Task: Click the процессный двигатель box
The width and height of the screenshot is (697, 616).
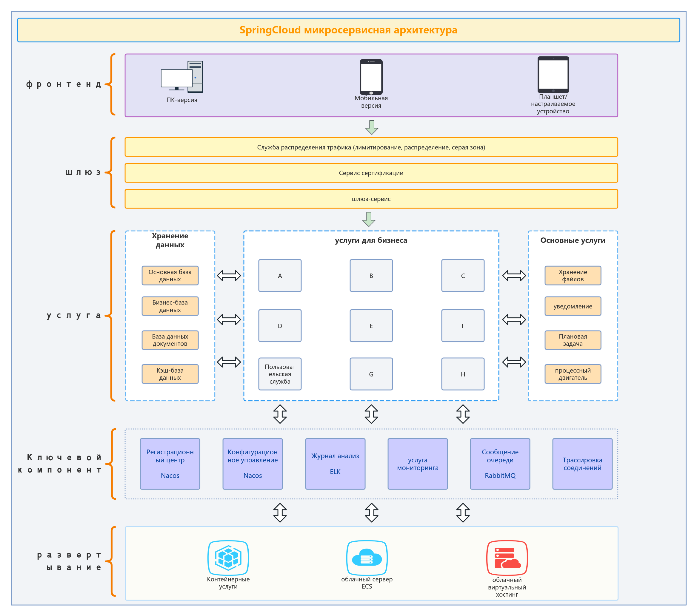Action: pyautogui.click(x=573, y=374)
